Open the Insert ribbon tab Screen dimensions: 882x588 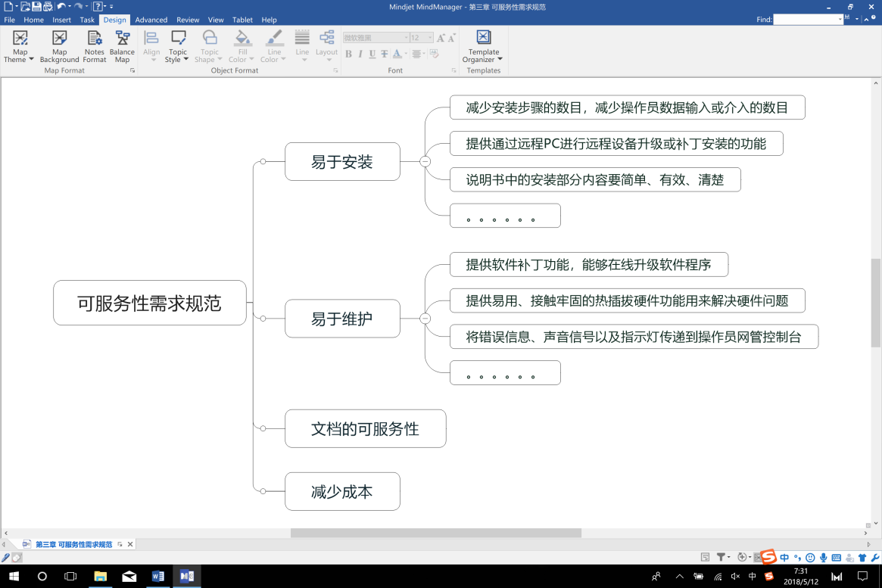click(61, 20)
